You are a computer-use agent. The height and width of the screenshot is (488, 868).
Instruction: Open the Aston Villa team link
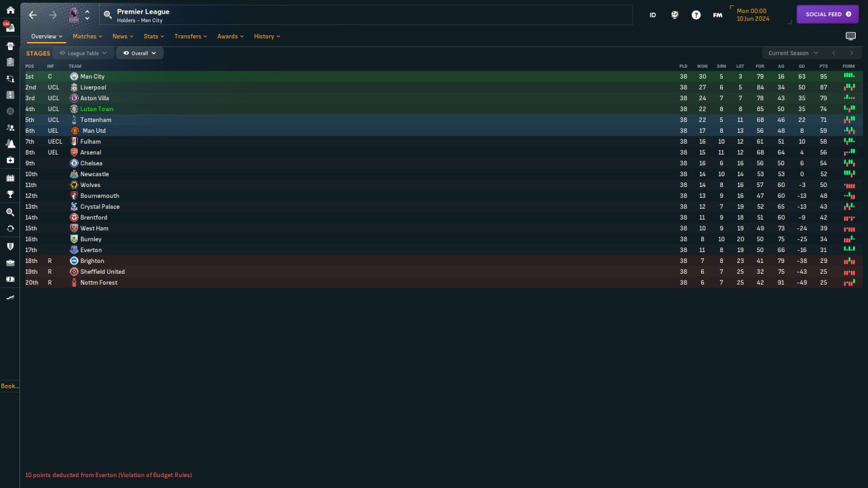[95, 98]
